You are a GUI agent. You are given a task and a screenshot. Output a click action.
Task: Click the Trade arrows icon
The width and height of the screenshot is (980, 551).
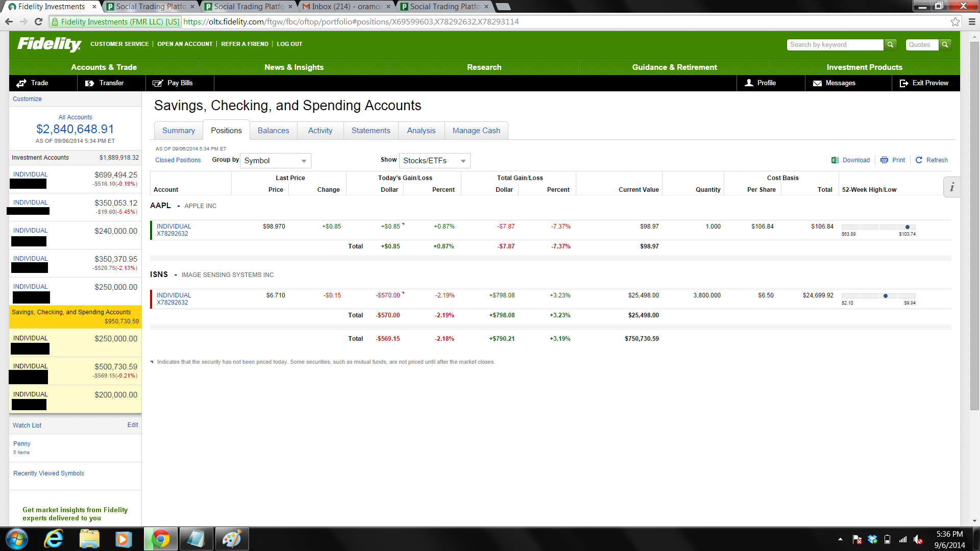point(21,83)
